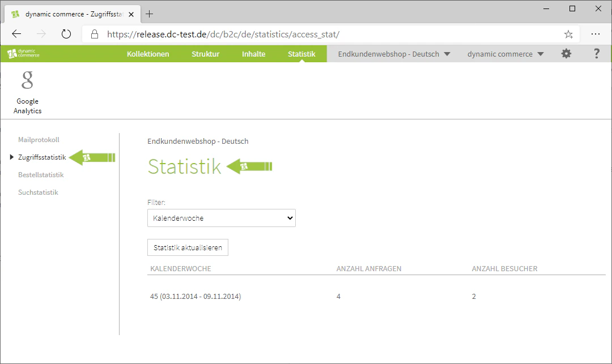Click the dynamic commerce logo
This screenshot has width=612, height=364.
(23, 53)
